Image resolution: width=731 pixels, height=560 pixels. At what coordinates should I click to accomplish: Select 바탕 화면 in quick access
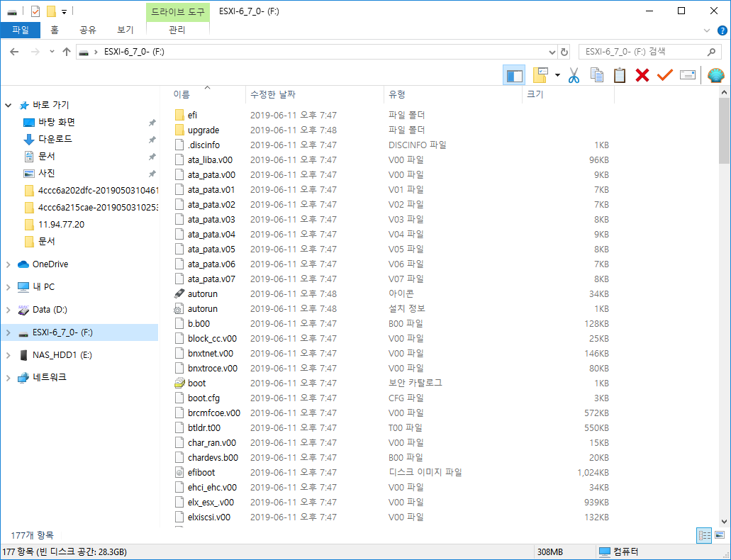[x=57, y=122]
